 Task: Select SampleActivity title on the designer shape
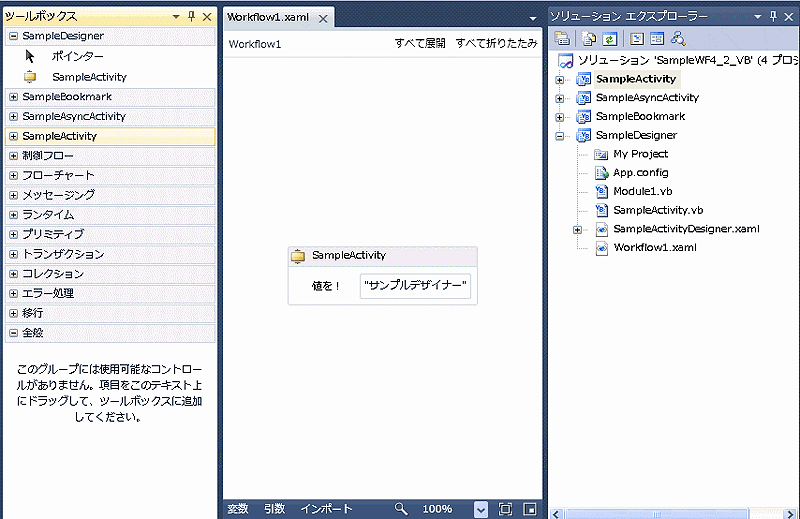(349, 255)
